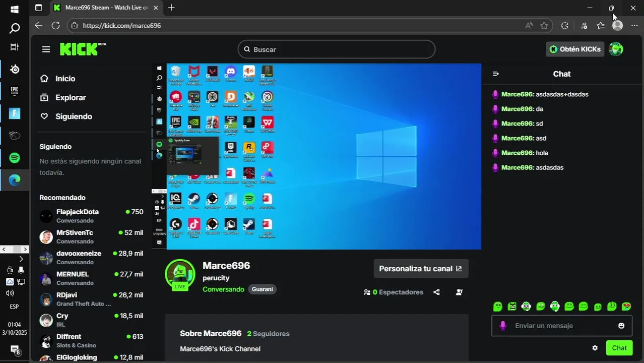Open browser extensions puzzle icon
Image resolution: width=644 pixels, height=363 pixels.
click(x=564, y=25)
